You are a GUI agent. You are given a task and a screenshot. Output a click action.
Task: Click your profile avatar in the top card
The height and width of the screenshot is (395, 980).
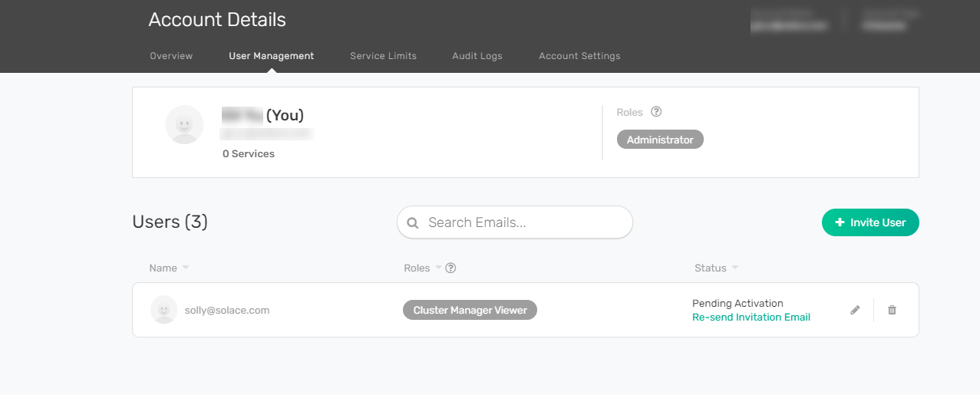pyautogui.click(x=184, y=125)
